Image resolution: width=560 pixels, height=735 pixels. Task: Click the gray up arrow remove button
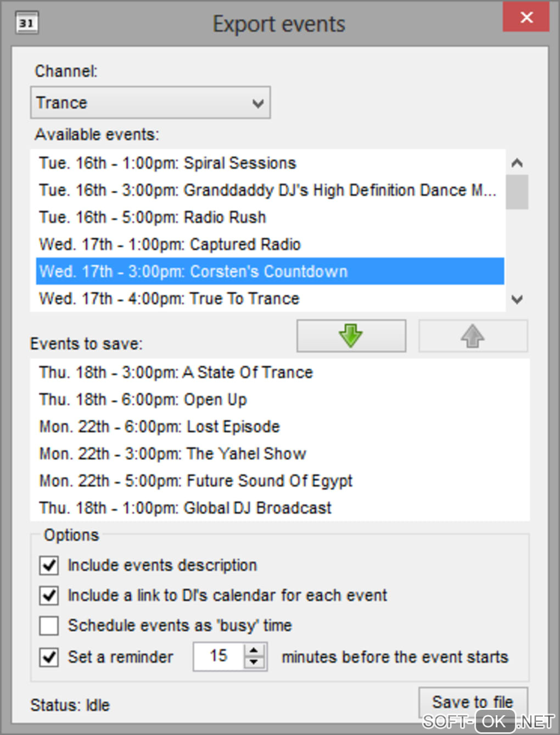pyautogui.click(x=473, y=336)
